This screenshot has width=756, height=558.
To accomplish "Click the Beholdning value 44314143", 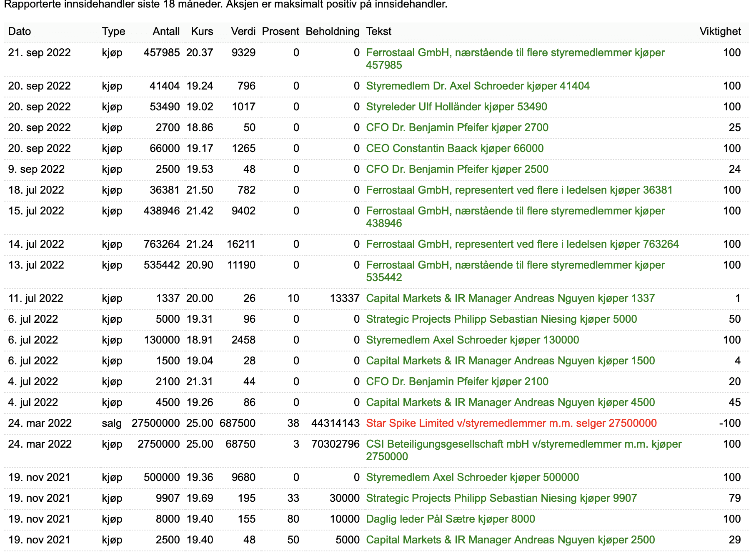I will coord(335,423).
